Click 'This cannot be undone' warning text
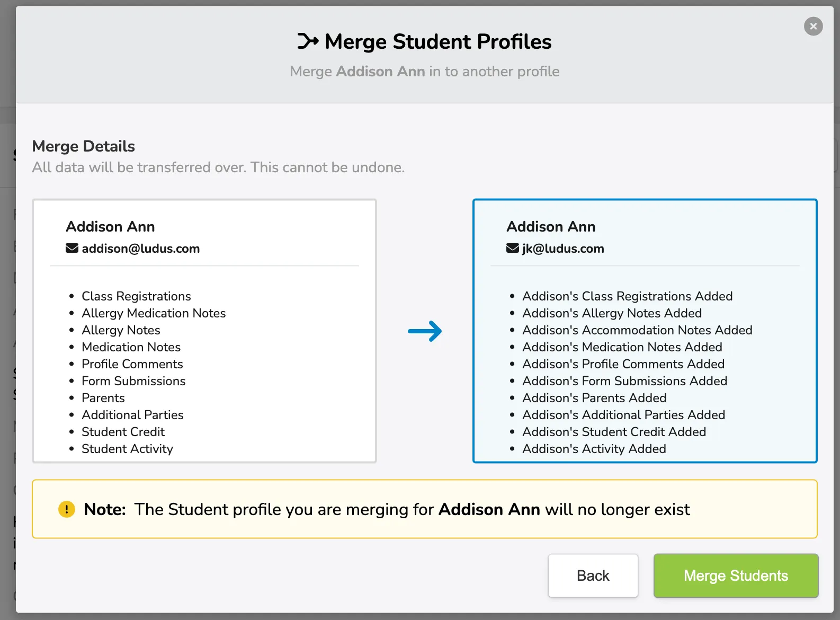The height and width of the screenshot is (620, 840). [327, 167]
